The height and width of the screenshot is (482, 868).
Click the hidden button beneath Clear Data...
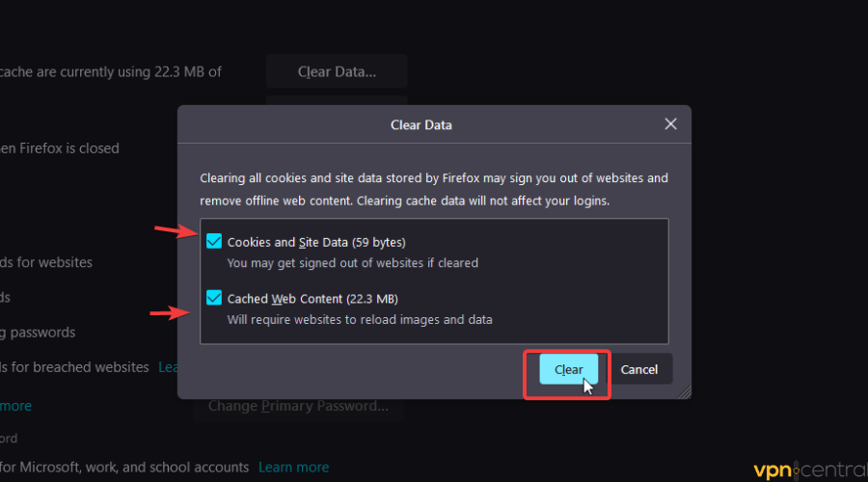click(336, 99)
